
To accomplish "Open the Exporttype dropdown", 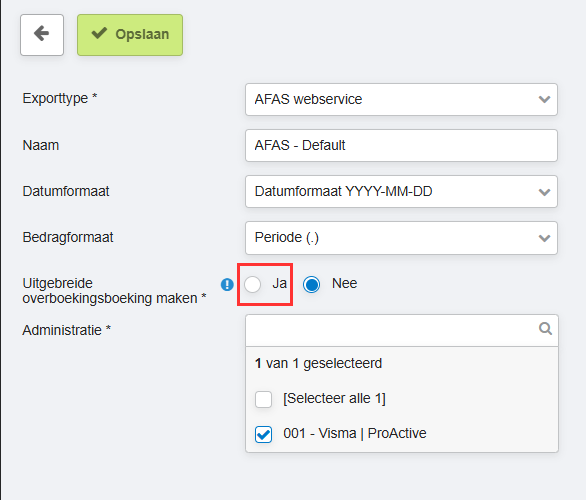I will [x=401, y=99].
